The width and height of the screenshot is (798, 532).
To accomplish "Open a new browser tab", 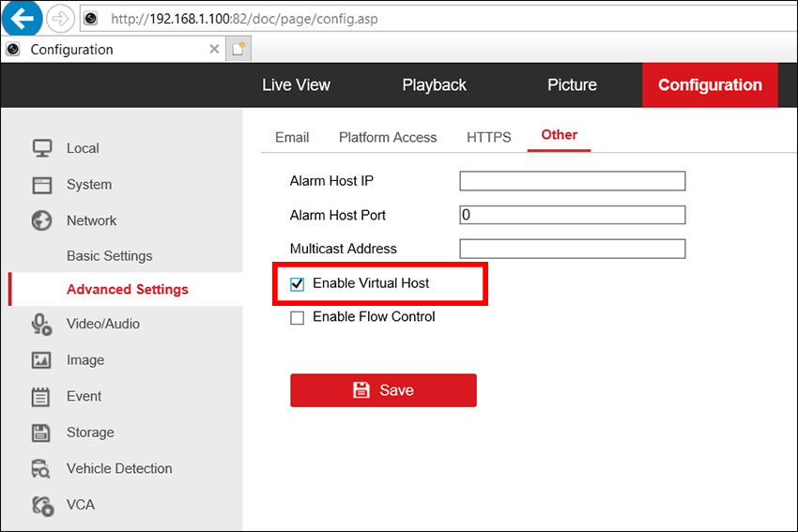I will [x=238, y=49].
